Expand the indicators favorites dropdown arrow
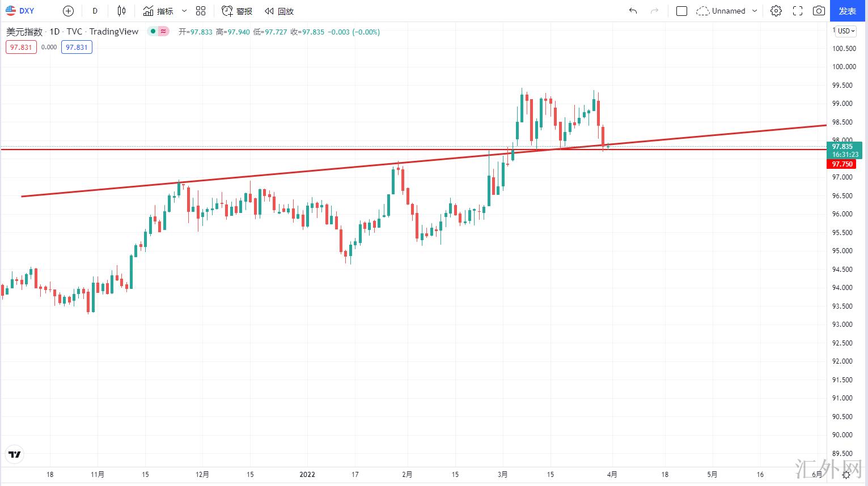Screen dimensions: 868x486 184,11
